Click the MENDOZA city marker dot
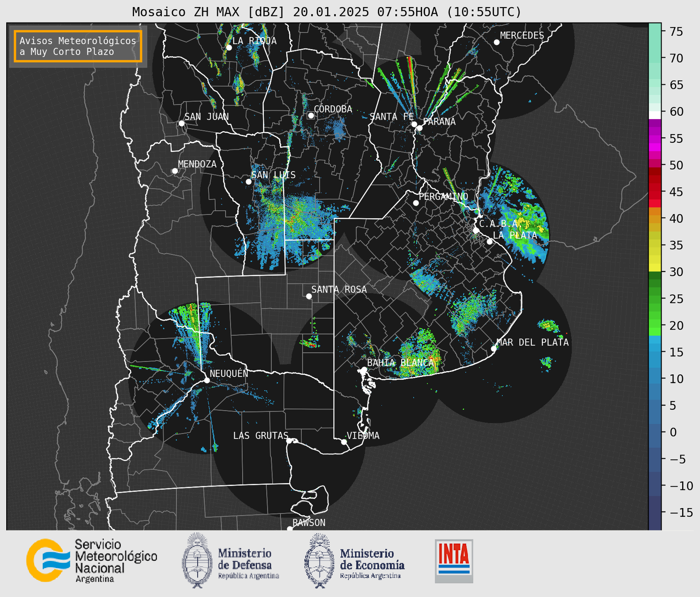Image resolution: width=700 pixels, height=597 pixels. (175, 171)
